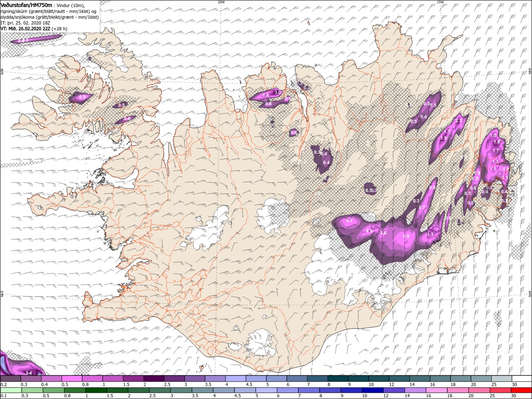Click the 3.4 value in the bottom-left snow patch
532x399 pixels.
tap(29, 372)
